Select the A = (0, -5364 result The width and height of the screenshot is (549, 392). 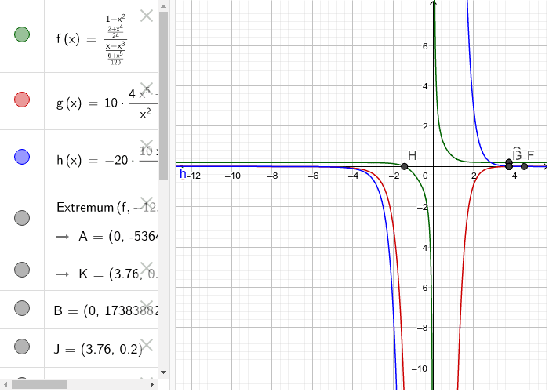(x=118, y=237)
